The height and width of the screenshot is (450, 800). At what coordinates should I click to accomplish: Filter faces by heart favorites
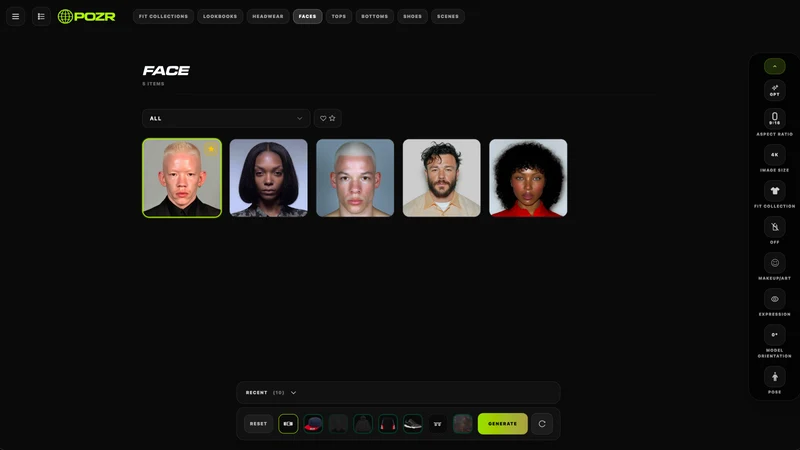tap(323, 118)
